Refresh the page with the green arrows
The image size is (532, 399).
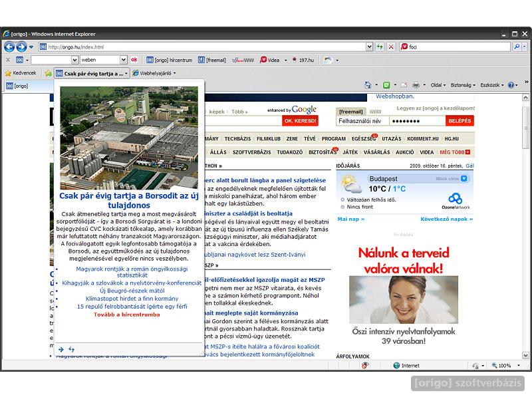(380, 47)
